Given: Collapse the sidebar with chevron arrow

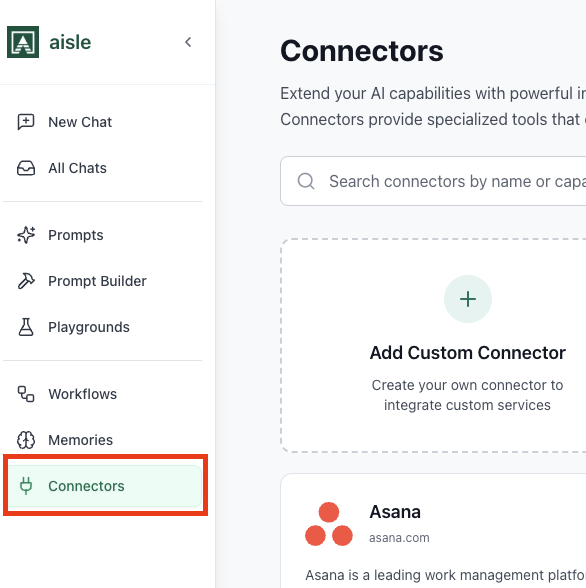Looking at the screenshot, I should (188, 42).
